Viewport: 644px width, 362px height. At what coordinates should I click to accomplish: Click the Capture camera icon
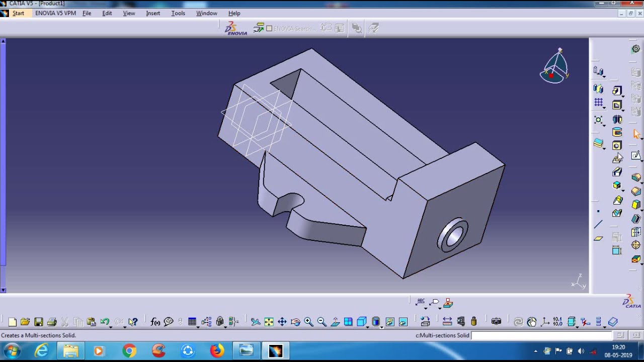(x=496, y=322)
